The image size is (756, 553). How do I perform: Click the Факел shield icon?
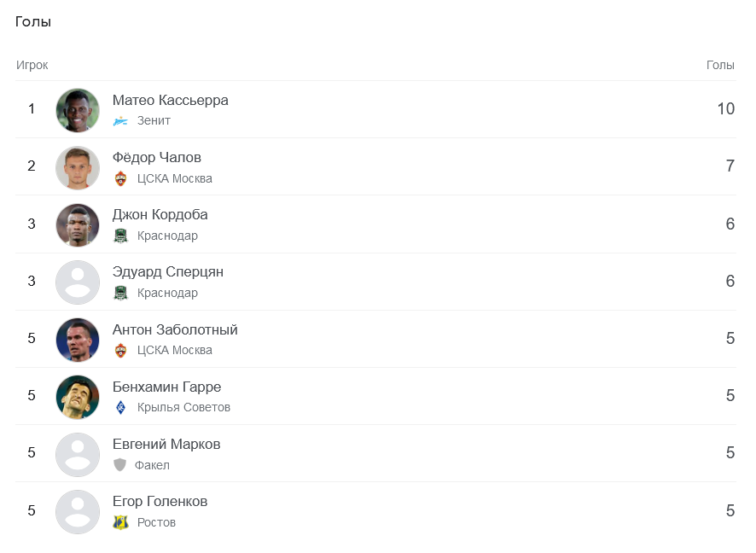click(119, 465)
